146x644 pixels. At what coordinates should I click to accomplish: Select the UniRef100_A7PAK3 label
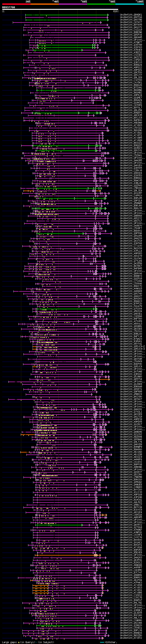131,583
